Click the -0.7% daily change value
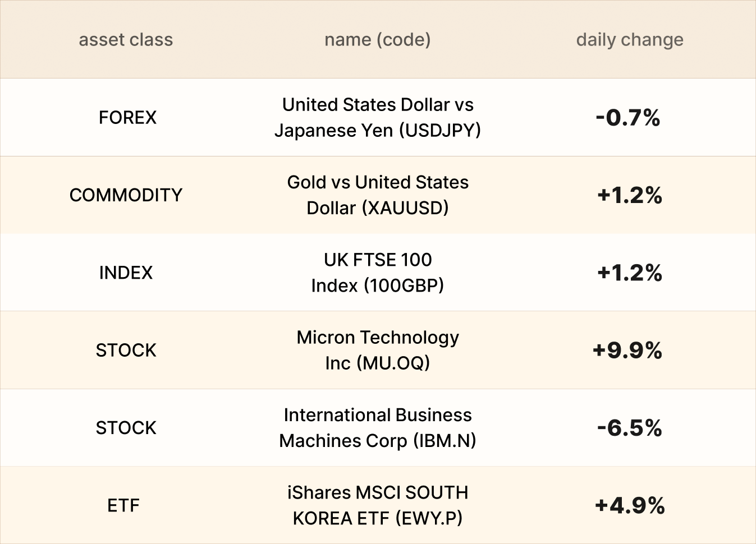 coord(628,118)
